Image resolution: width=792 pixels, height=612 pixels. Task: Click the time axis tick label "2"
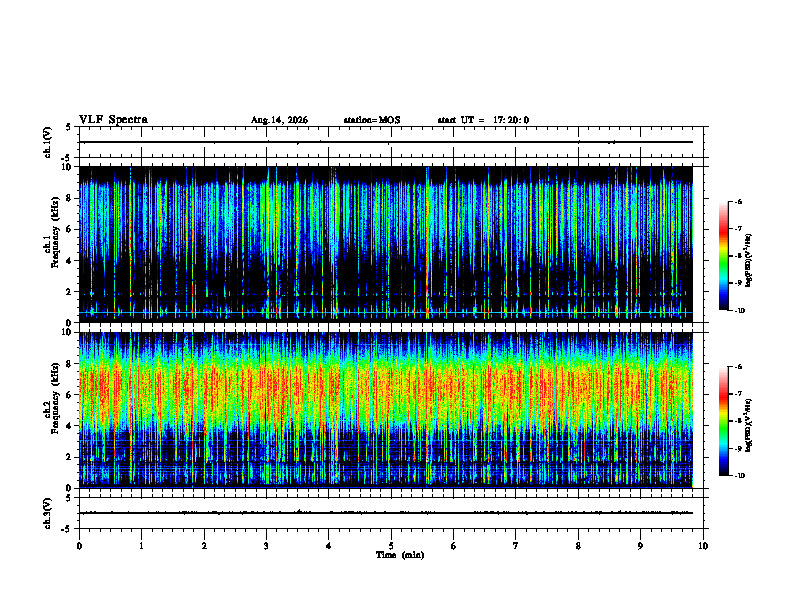pyautogui.click(x=204, y=546)
